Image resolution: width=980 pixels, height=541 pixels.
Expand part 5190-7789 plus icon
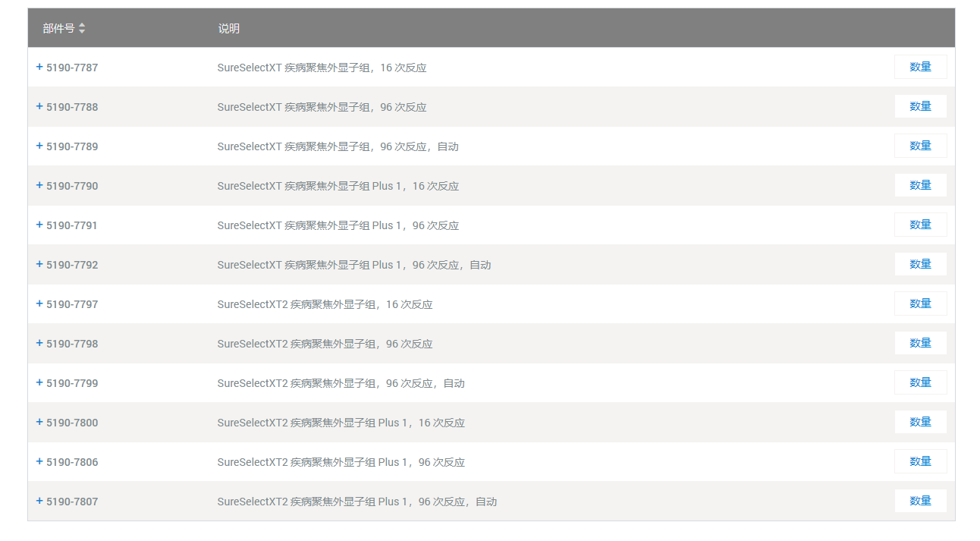39,146
